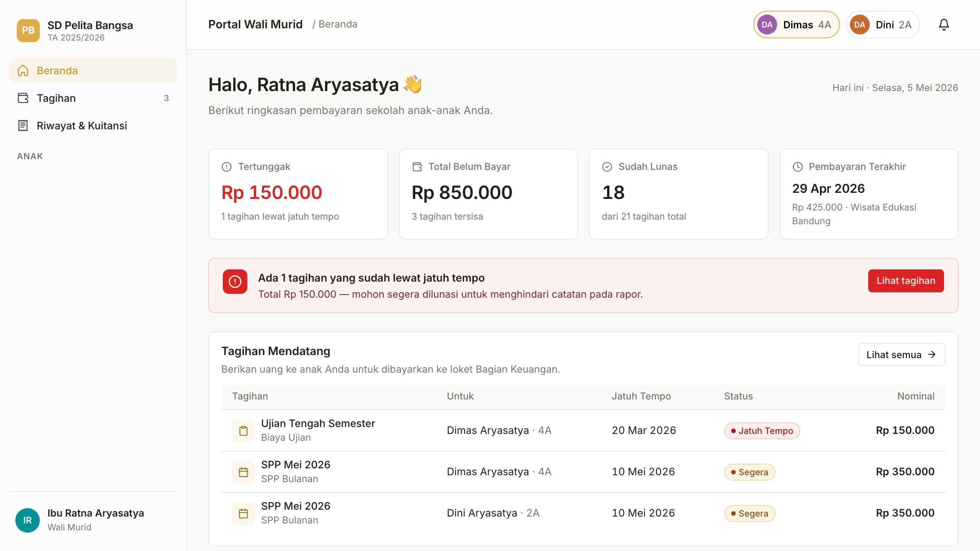Image resolution: width=980 pixels, height=551 pixels.
Task: Click Dimas Aryasatya · 4A in Ujian row
Action: tap(499, 430)
